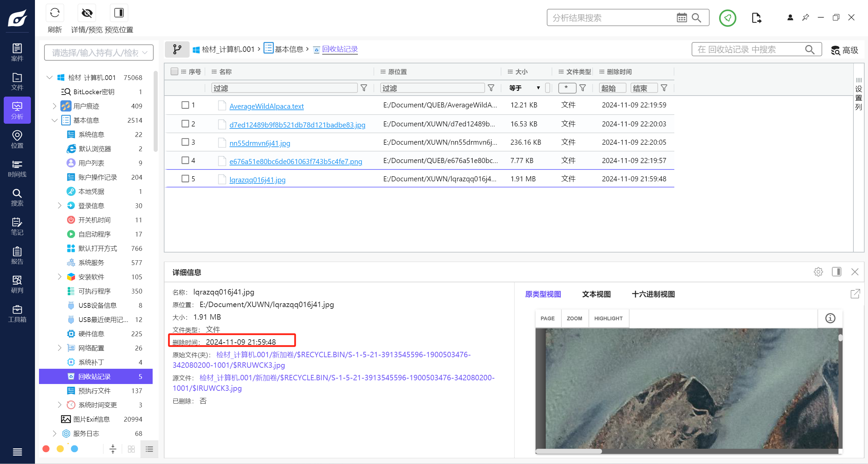Click the red color tag dot
Viewport: 868px width, 464px height.
click(46, 449)
